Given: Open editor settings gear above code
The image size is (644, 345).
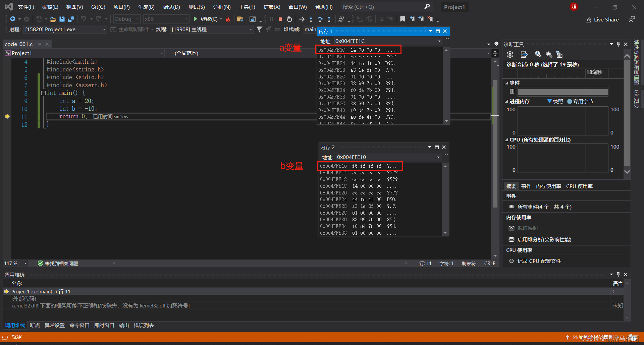Looking at the screenshot, I should pos(496,44).
